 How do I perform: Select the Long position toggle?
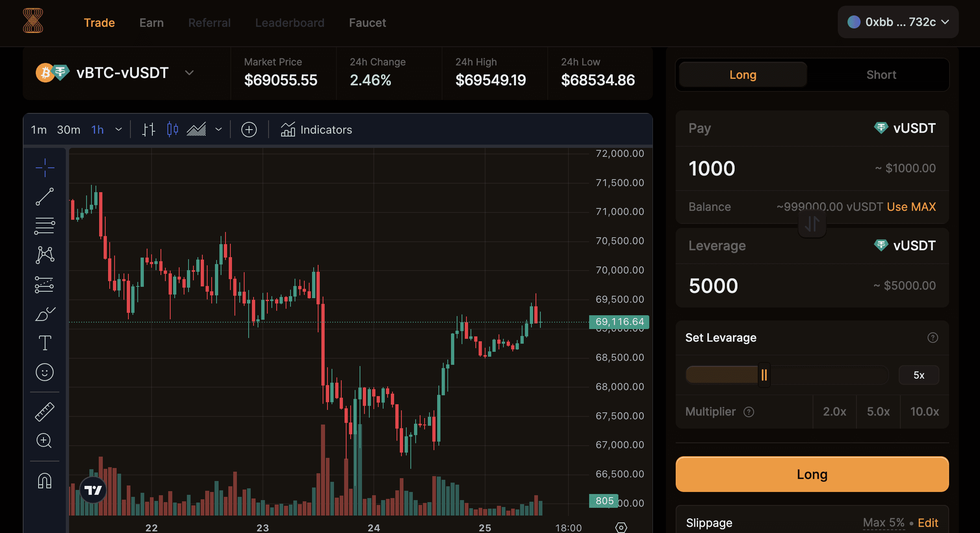coord(743,75)
